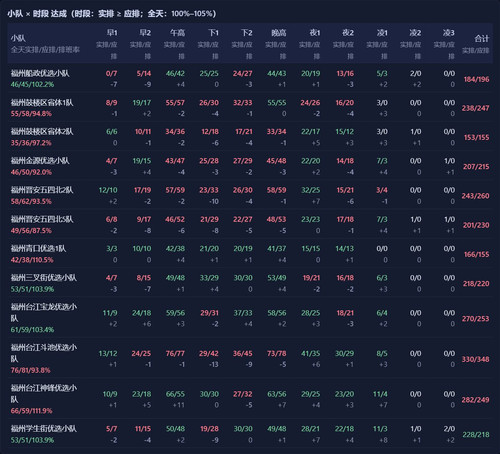This screenshot has height=454, width=500.
Task: Select team 福州青口优选1队
Action: coord(38,248)
